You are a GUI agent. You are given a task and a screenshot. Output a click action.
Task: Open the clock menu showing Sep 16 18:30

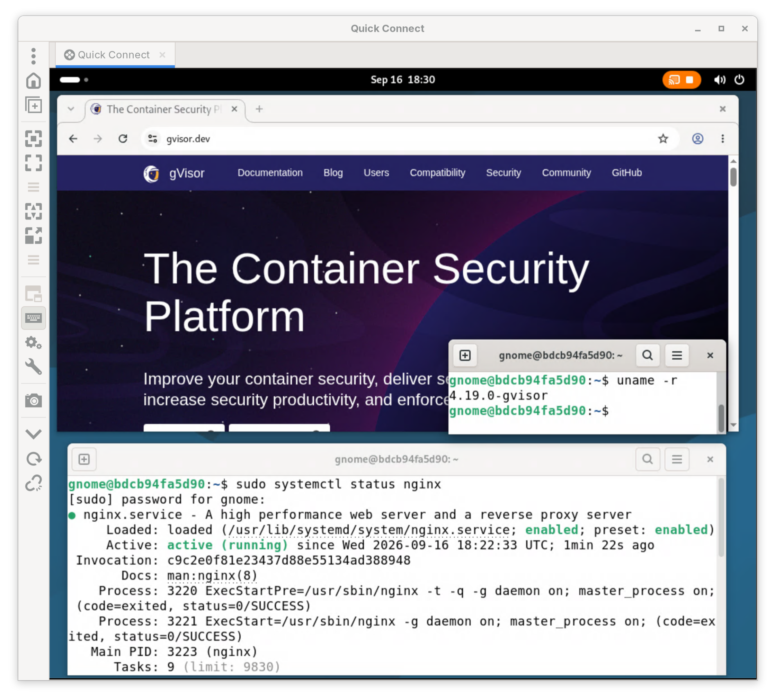[x=402, y=80]
